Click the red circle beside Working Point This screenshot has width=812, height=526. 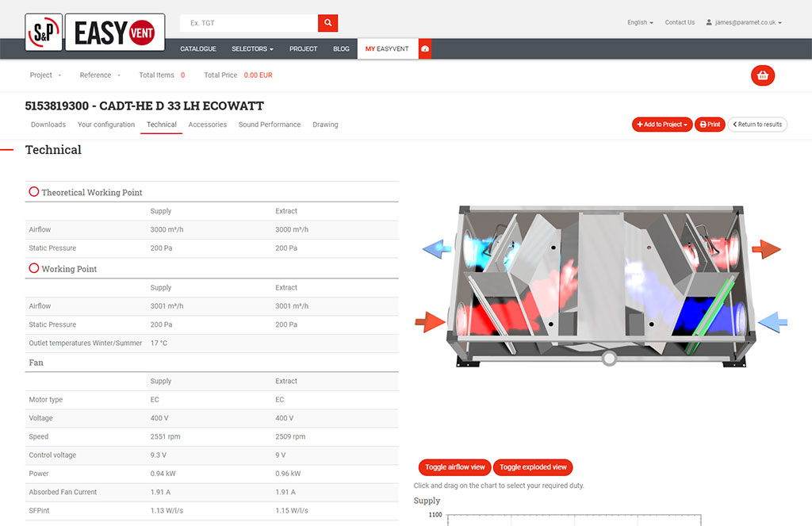pyautogui.click(x=33, y=268)
